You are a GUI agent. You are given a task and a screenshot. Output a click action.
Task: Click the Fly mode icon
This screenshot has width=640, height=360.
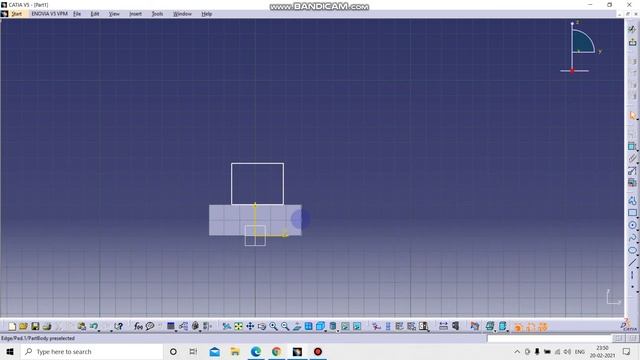pos(227,326)
